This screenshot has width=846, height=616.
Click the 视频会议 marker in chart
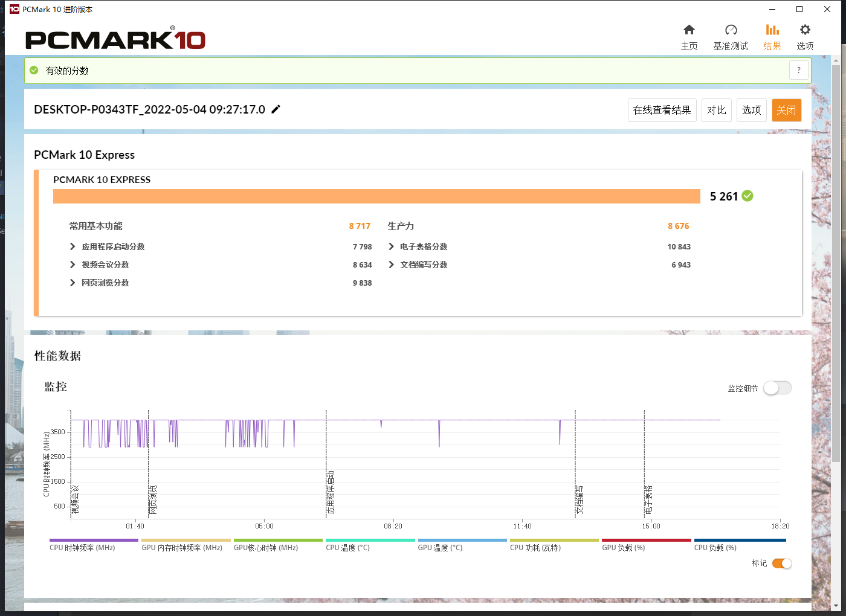pos(76,499)
